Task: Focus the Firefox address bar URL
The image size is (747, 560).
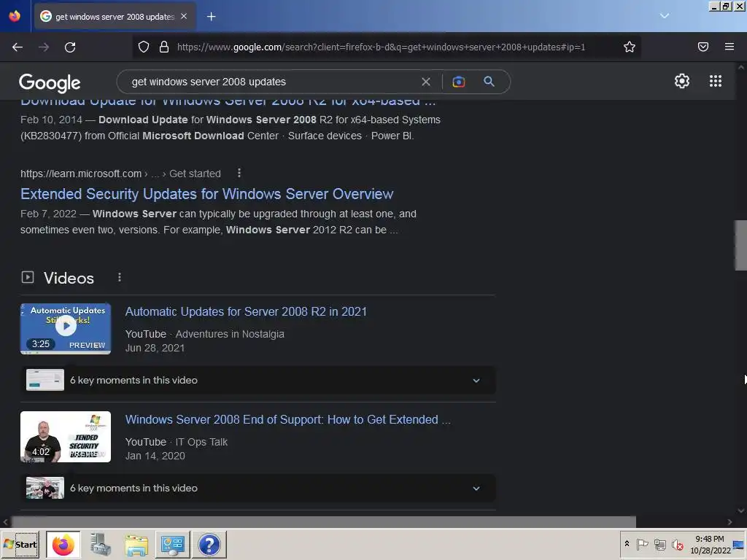Action: coord(381,47)
